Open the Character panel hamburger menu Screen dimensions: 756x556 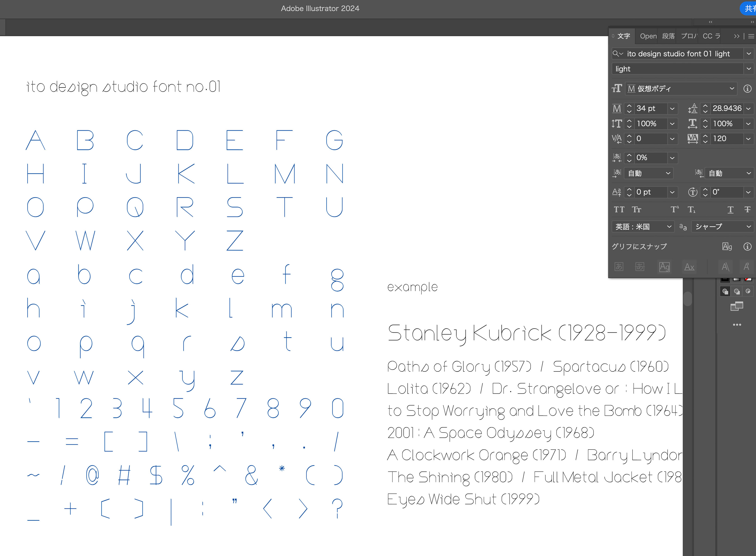(751, 36)
